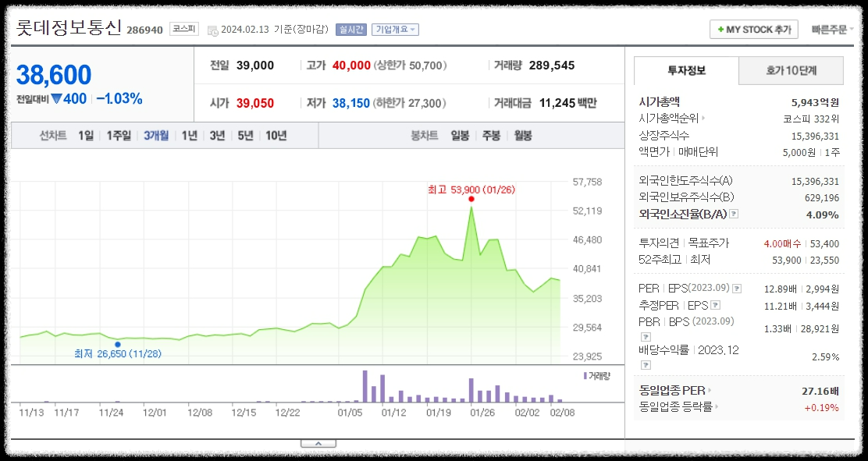Select the 1일 line chart period
The image size is (868, 461).
click(x=86, y=136)
